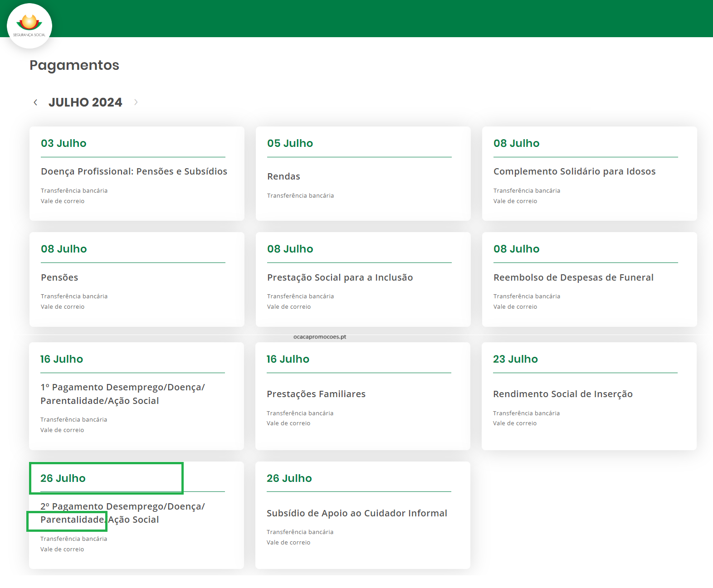
Task: Click 1º Pagamento Desemprego/Doença card title
Action: coord(122,394)
